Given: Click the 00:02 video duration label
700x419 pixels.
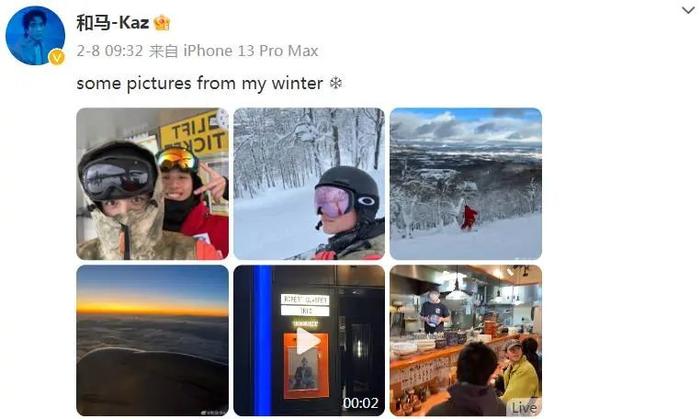Looking at the screenshot, I should [x=361, y=403].
